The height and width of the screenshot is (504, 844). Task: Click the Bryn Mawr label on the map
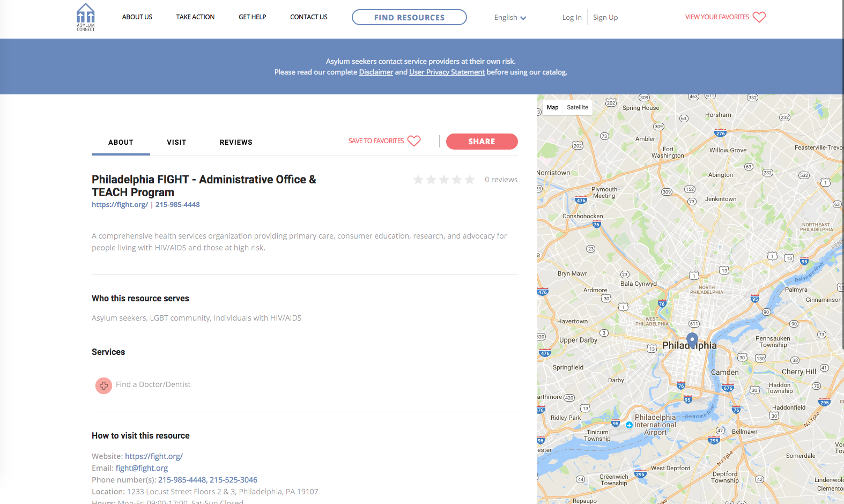click(572, 273)
